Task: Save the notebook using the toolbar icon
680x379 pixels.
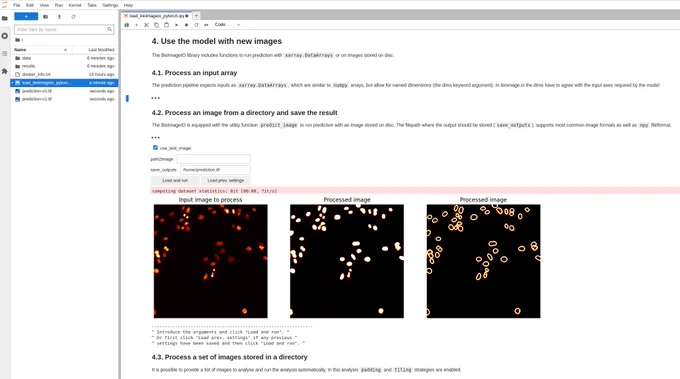Action: coord(127,25)
